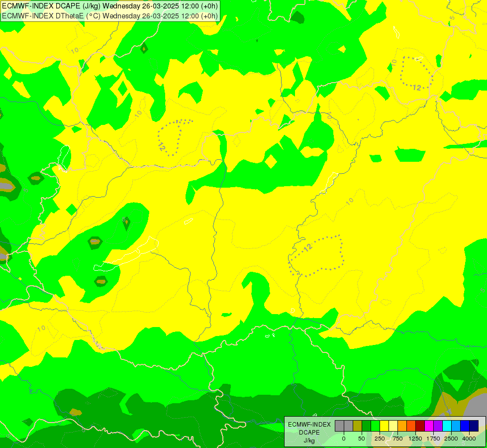Click the light blue legend swatch
Viewport: 487px width, 448px height.
coord(456,426)
